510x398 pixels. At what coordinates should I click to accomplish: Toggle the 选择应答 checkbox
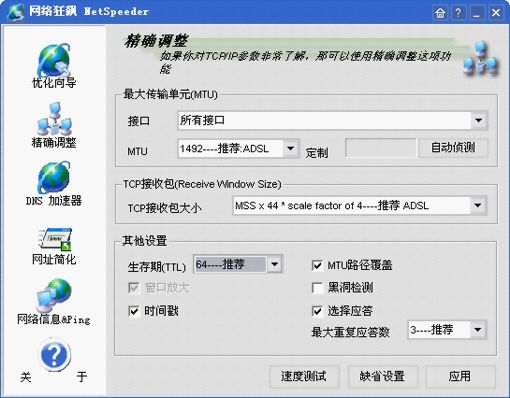pyautogui.click(x=317, y=311)
